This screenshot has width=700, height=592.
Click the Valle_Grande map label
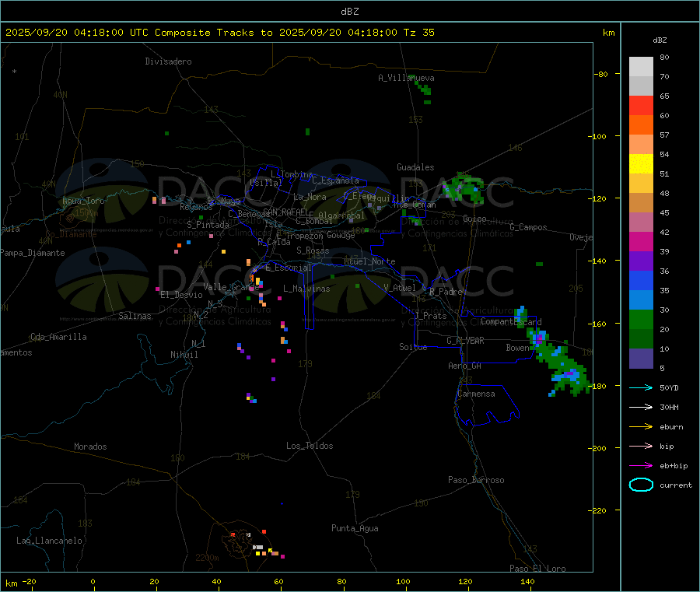(x=231, y=287)
